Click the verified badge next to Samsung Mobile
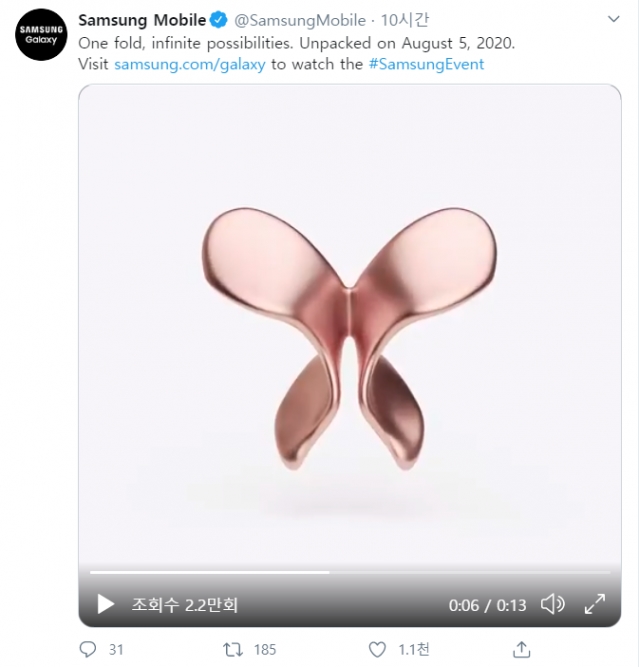Screen dimensions: 639x667 [220, 20]
